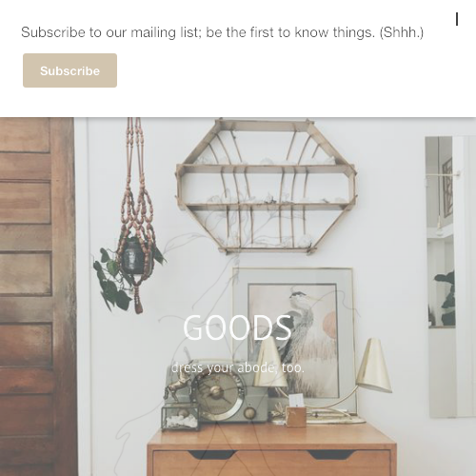Screen dimensions: 476x476
Task: Click the hexagonal wooden wall shelf
Action: pos(266,188)
